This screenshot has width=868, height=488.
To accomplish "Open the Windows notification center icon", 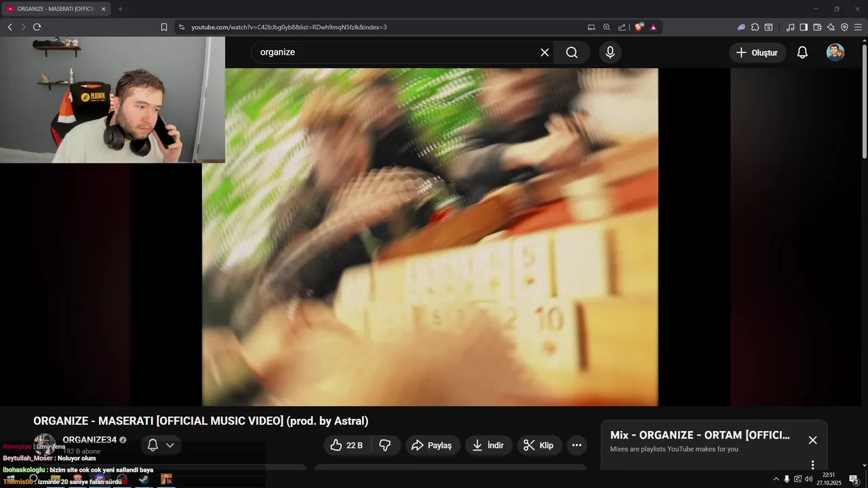I will [x=854, y=479].
